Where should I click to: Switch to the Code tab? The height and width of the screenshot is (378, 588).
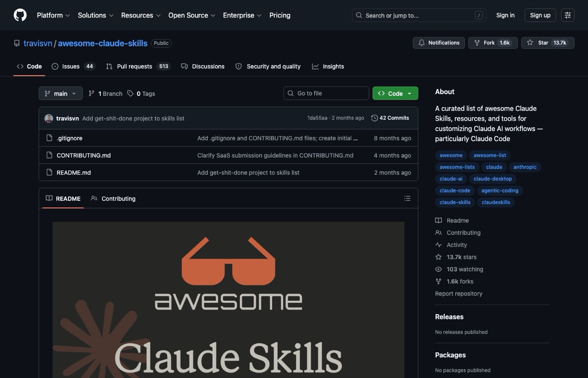pos(29,67)
